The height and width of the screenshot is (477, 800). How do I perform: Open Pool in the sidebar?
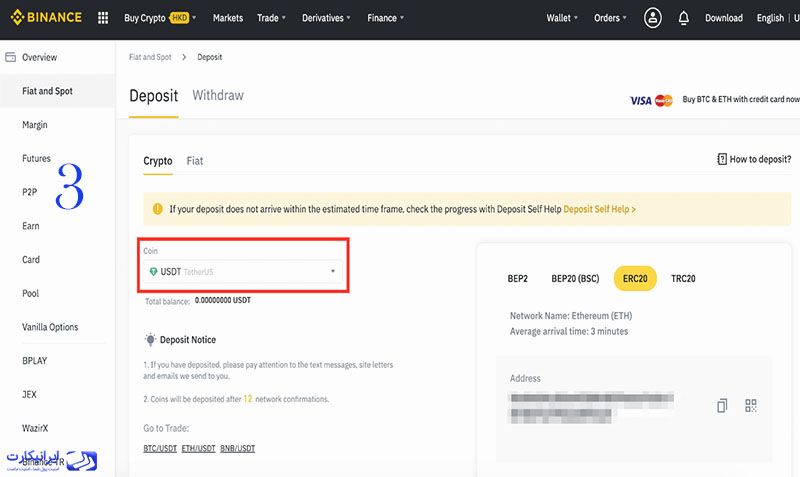click(x=30, y=293)
